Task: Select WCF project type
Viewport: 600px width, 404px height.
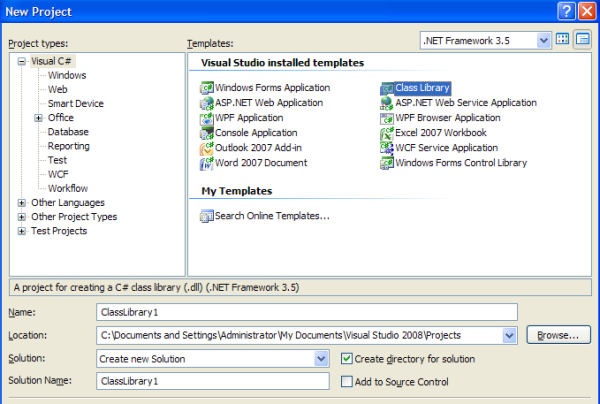Action: pos(58,174)
